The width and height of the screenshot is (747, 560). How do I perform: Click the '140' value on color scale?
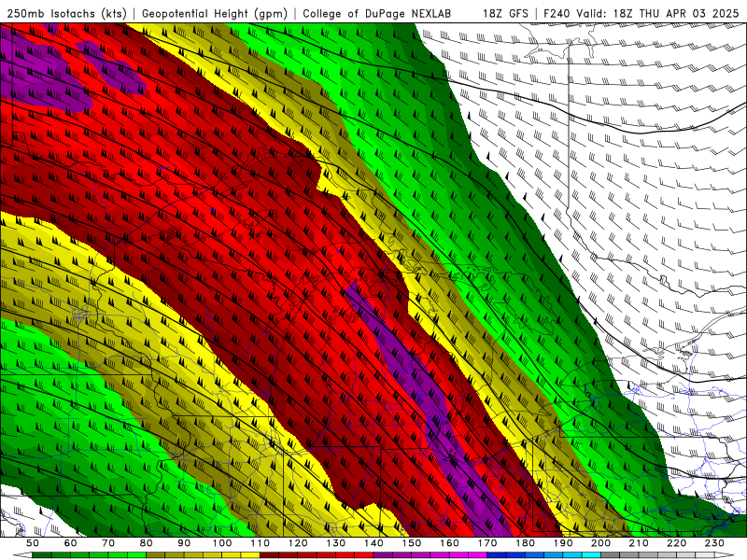tap(373, 543)
